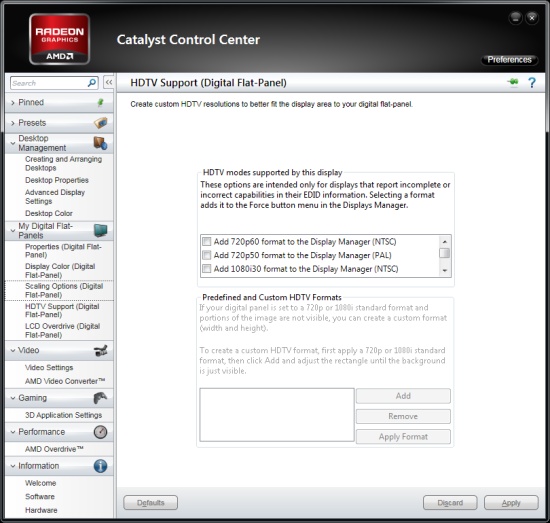Viewport: 550px width, 523px height.
Task: Open Desktop Color page
Action: coord(49,213)
